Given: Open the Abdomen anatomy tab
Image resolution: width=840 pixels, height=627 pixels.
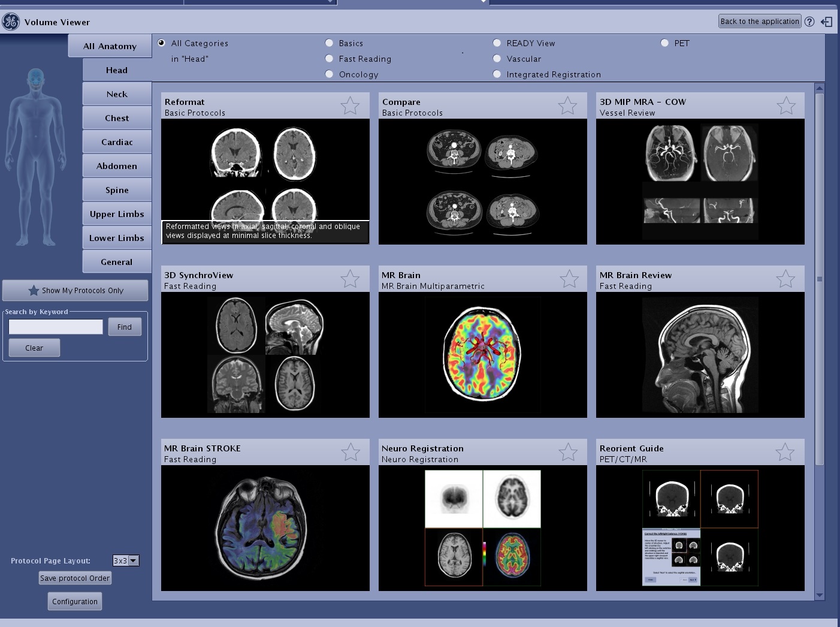Looking at the screenshot, I should pyautogui.click(x=117, y=166).
